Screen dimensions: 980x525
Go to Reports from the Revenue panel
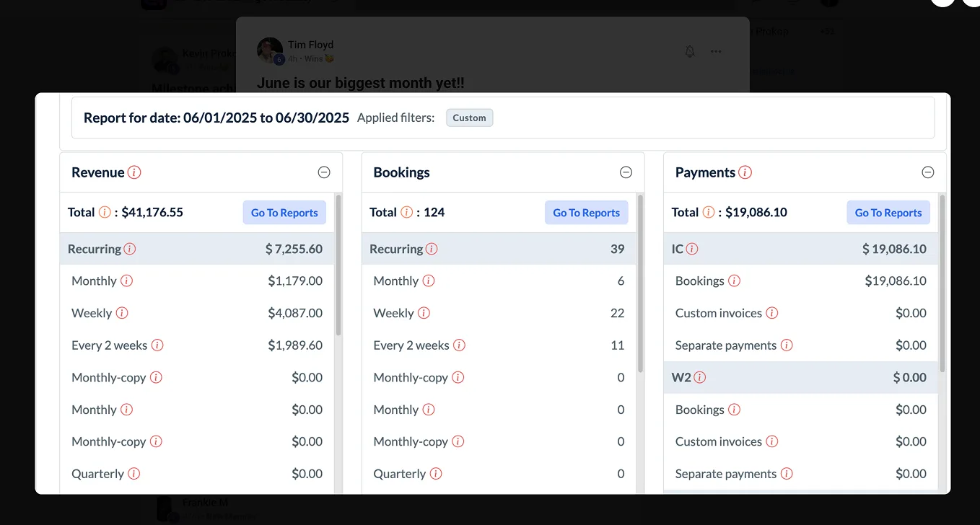(x=284, y=213)
